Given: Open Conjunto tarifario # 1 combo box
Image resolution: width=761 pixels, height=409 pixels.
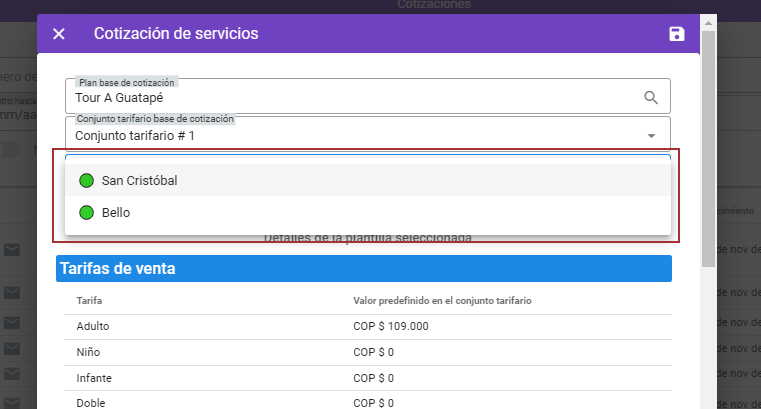Looking at the screenshot, I should tap(350, 135).
